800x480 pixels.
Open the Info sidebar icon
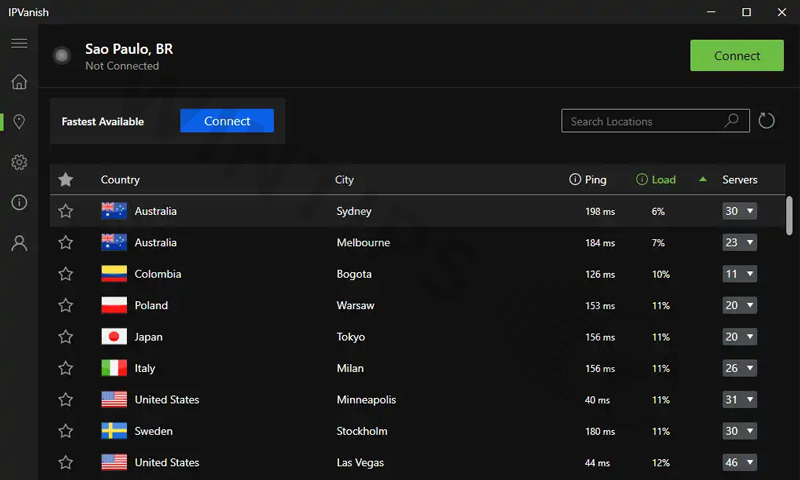click(19, 203)
